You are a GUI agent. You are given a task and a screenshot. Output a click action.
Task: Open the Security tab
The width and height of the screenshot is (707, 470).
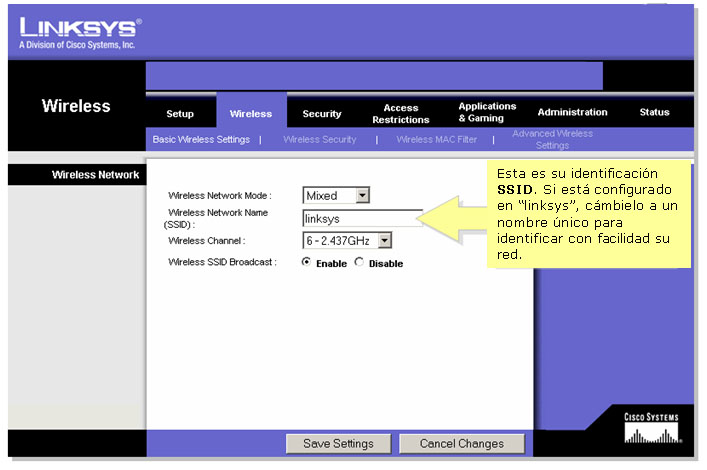322,114
